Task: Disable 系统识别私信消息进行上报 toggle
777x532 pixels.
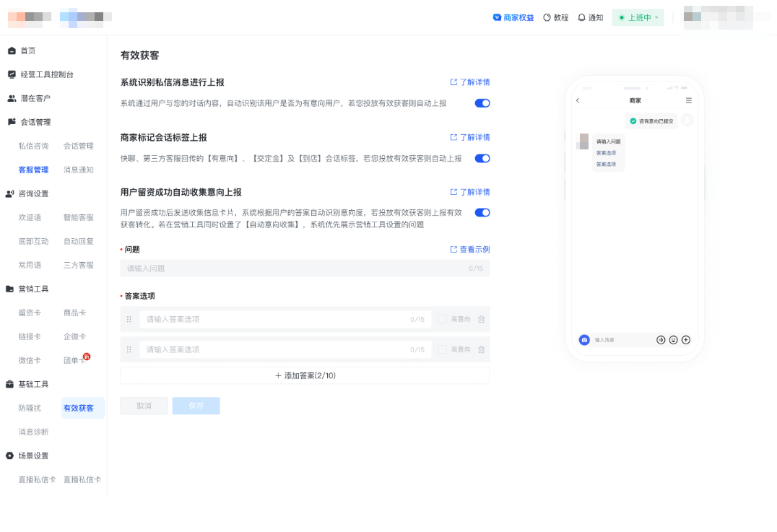Action: tap(482, 103)
